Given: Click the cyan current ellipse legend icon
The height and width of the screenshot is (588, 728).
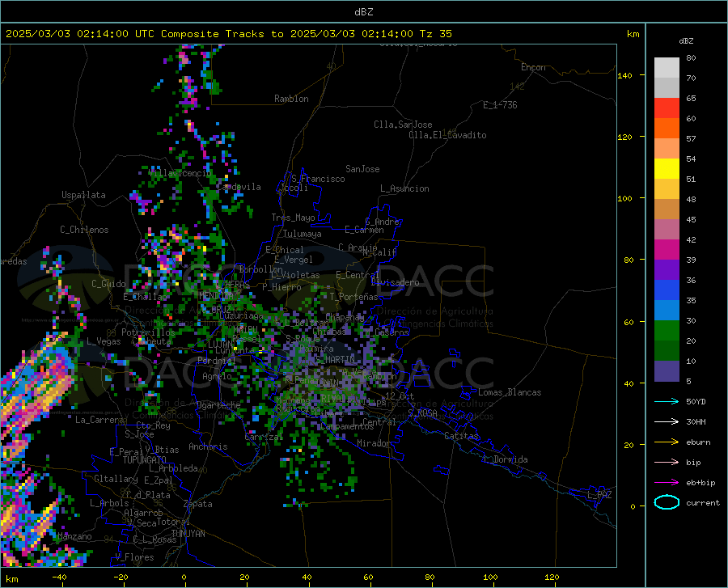Looking at the screenshot, I should point(667,502).
